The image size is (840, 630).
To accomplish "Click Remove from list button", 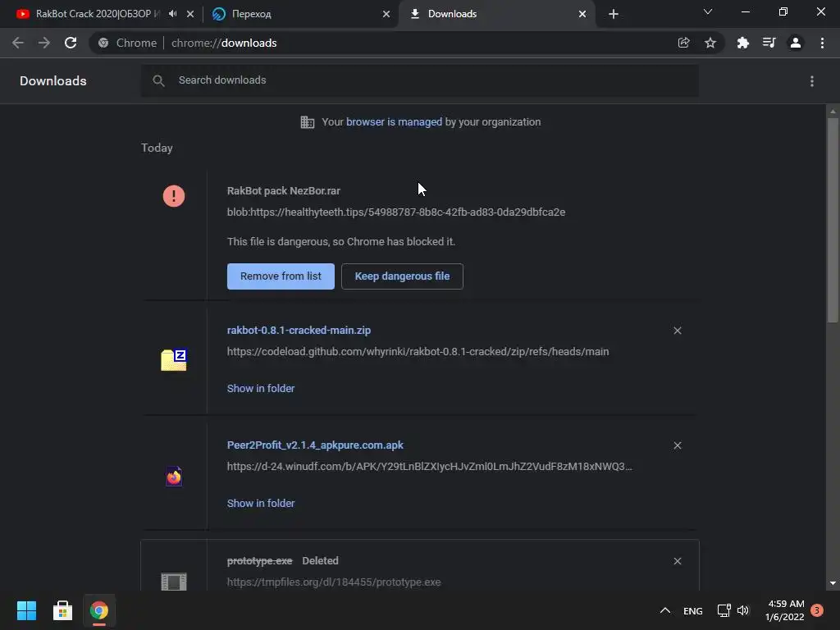I will click(281, 276).
